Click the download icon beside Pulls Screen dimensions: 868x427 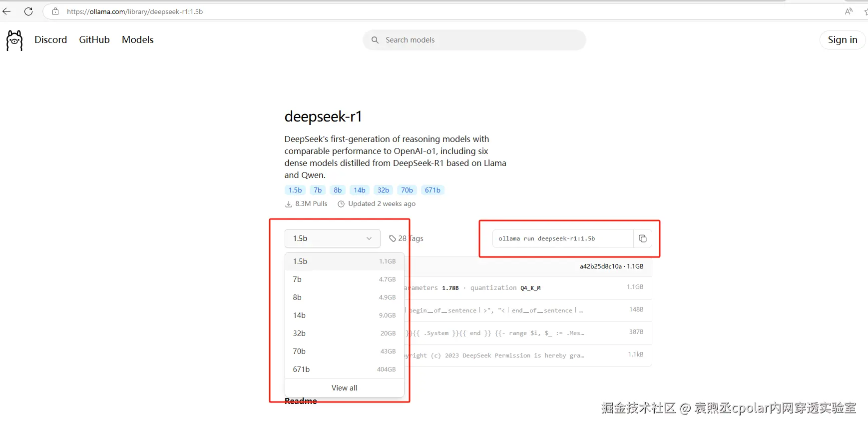[289, 204]
